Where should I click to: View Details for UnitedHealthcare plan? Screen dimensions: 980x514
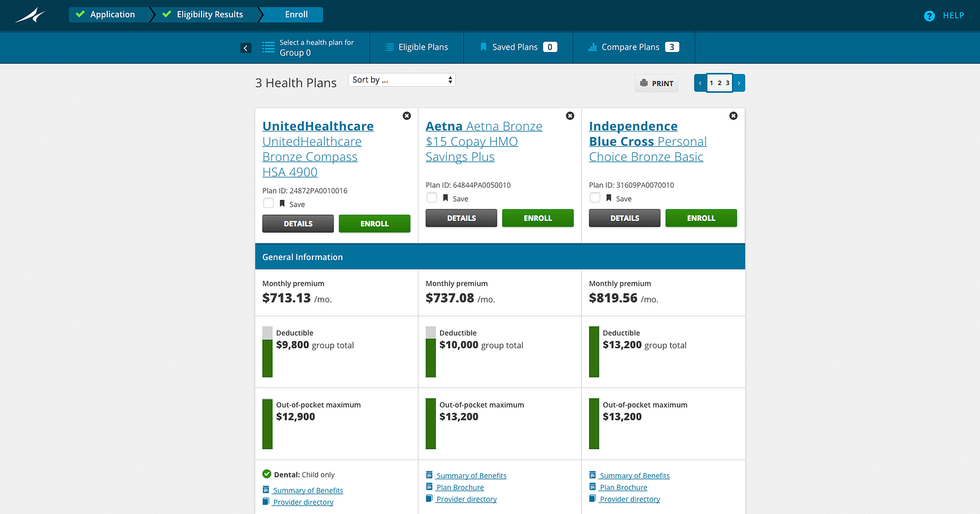point(298,224)
